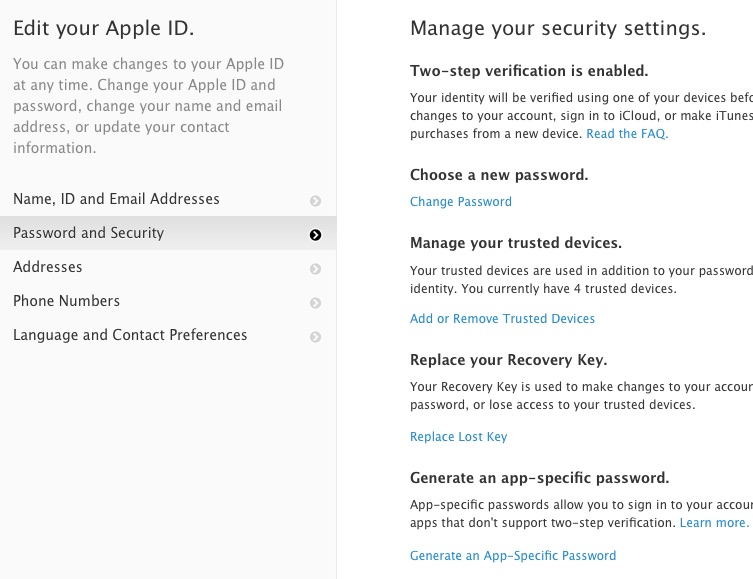Viewport: 753px width, 579px height.
Task: Open the Name, ID and Email Addresses section
Action: click(116, 199)
